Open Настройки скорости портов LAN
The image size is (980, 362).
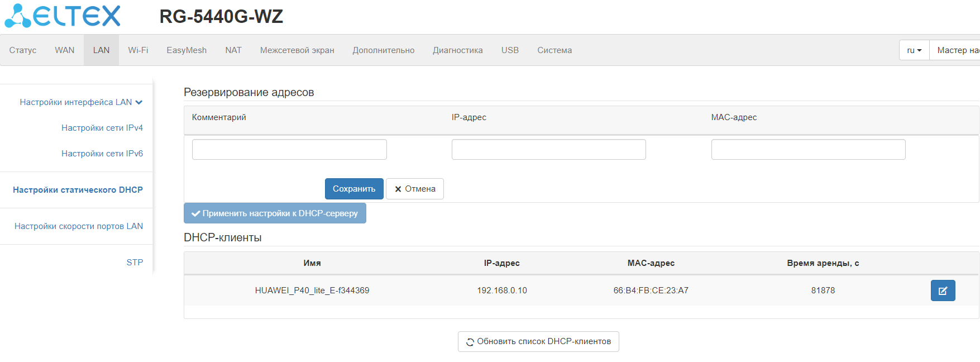(79, 226)
